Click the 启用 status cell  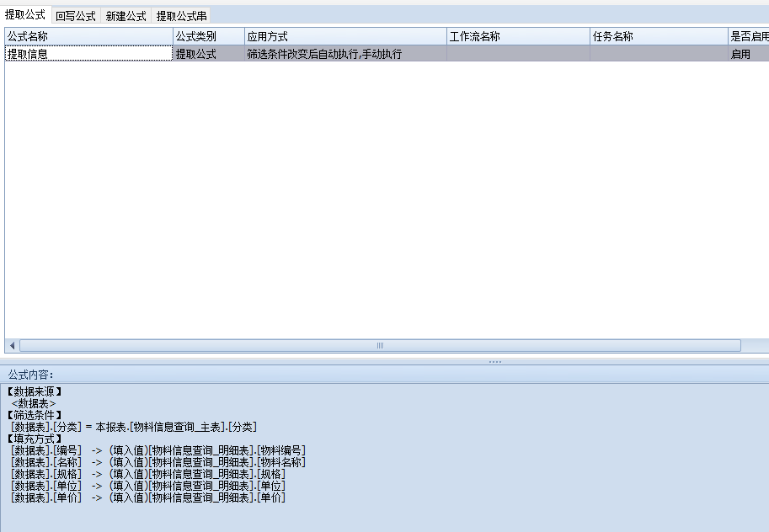tap(749, 53)
